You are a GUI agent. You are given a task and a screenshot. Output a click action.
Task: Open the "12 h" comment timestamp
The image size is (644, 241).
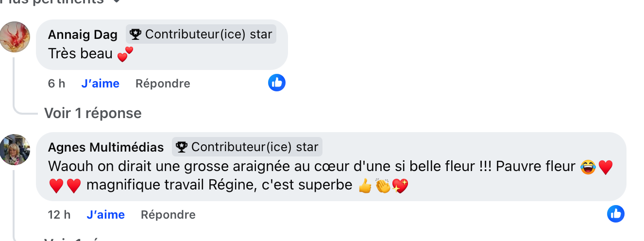click(x=59, y=215)
